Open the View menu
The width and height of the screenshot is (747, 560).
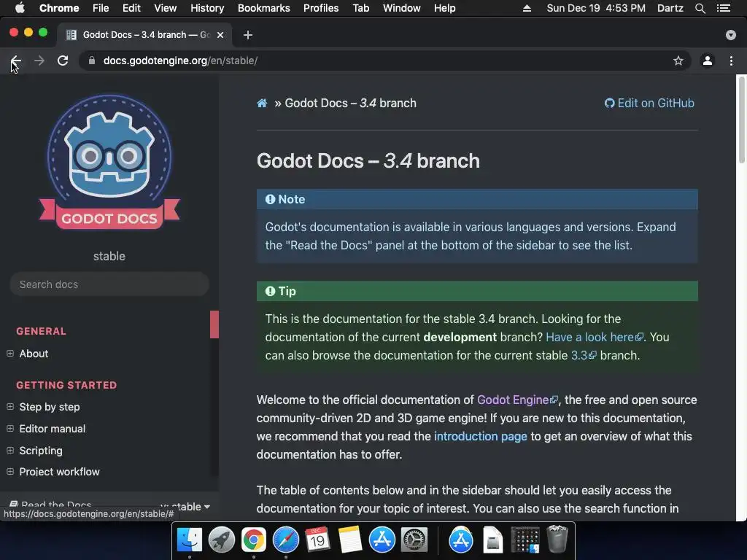[x=166, y=8]
